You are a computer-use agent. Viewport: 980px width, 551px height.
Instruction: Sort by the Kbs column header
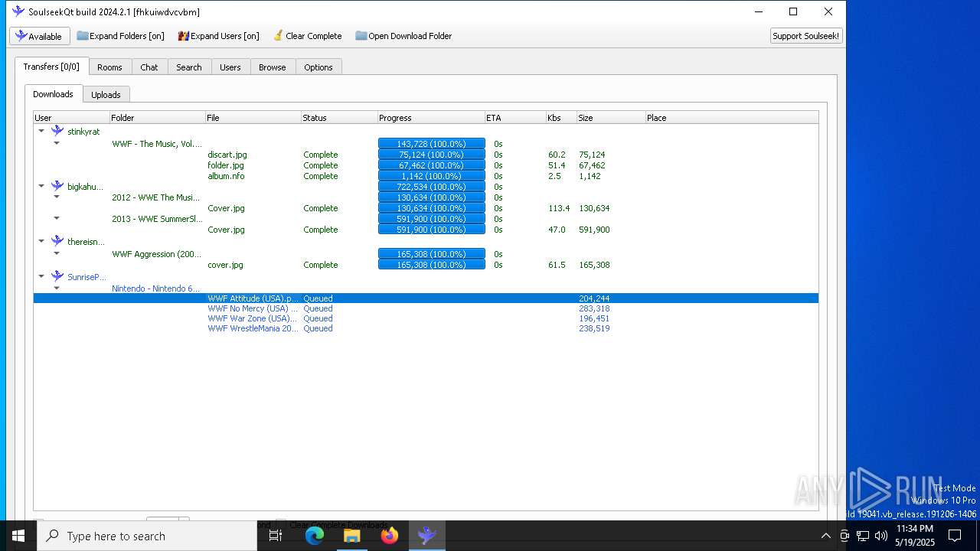(x=561, y=118)
